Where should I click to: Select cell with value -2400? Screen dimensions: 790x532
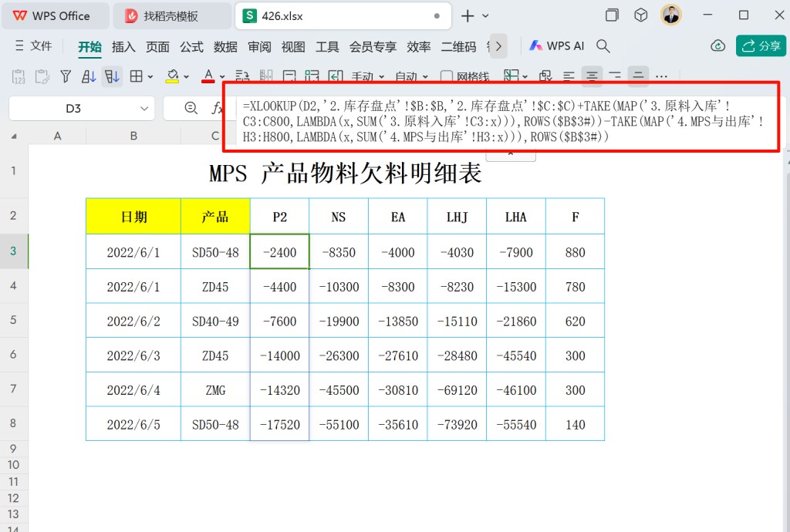click(279, 251)
